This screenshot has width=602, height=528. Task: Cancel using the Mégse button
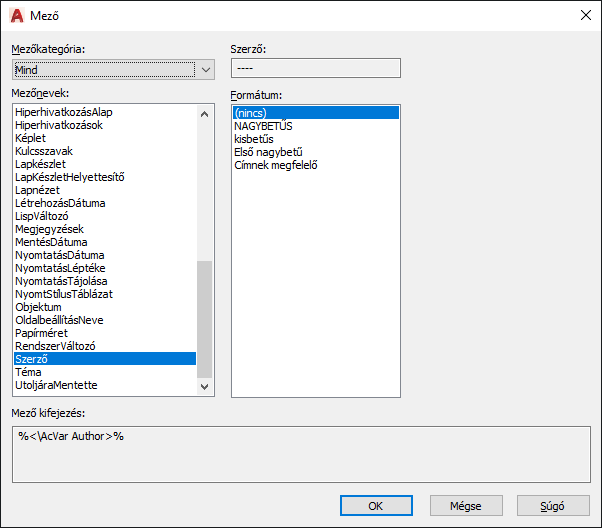466,506
